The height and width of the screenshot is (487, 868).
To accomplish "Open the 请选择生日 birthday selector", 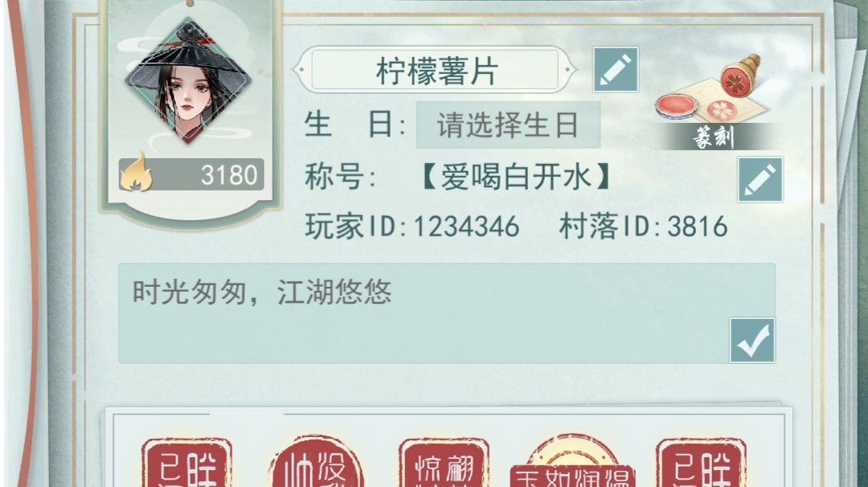I will coord(508,125).
